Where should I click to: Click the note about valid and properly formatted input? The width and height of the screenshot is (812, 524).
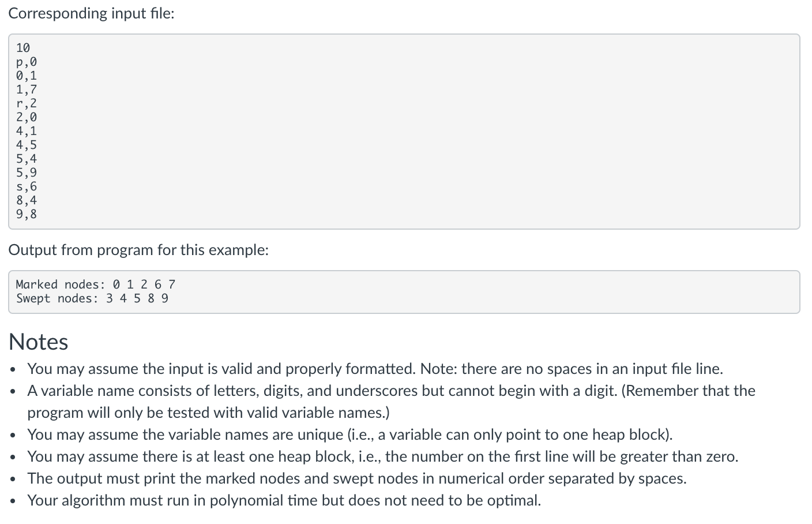375,369
